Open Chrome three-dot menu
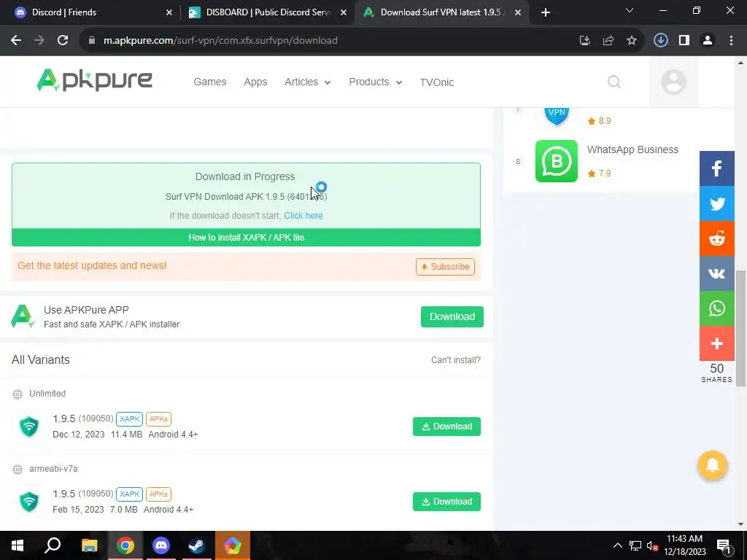747x560 pixels. point(731,41)
